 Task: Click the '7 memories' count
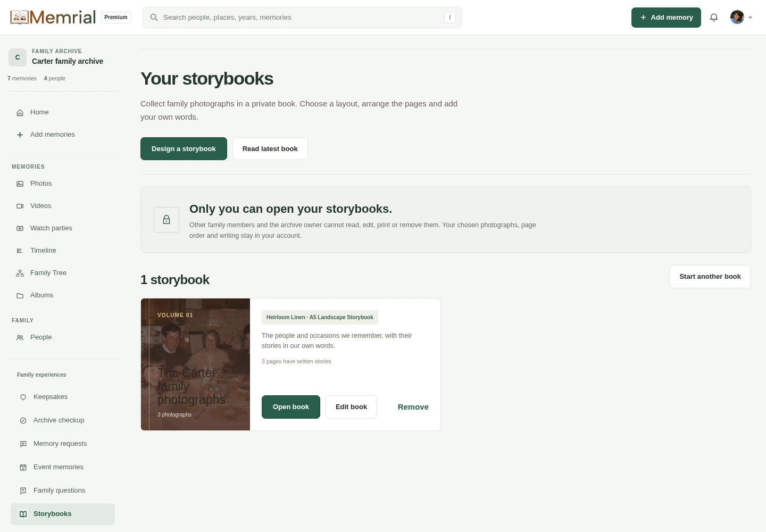pos(22,78)
